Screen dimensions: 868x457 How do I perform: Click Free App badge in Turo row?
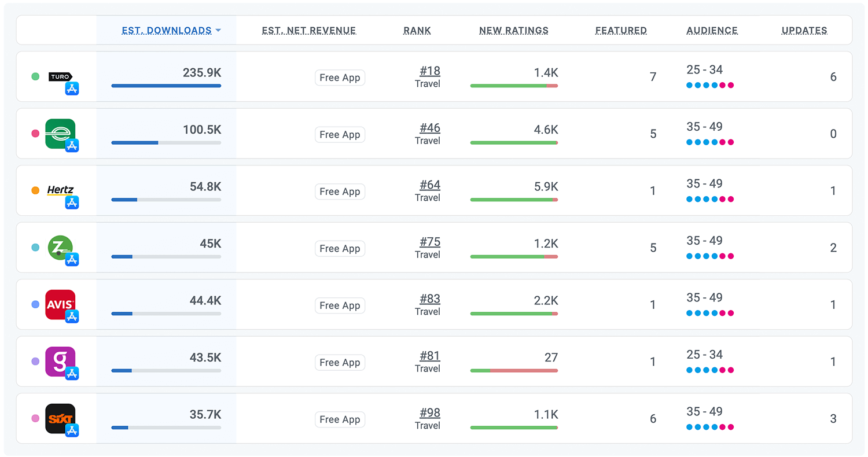[x=340, y=78]
